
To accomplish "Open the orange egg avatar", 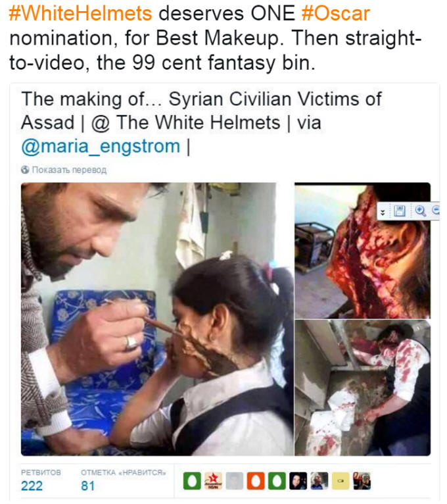I will [256, 481].
